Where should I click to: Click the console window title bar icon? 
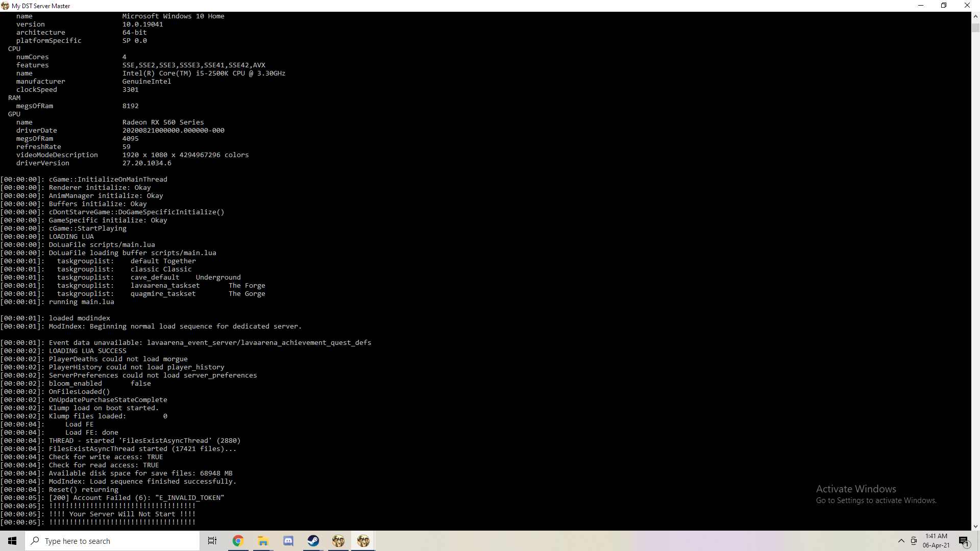[x=5, y=6]
